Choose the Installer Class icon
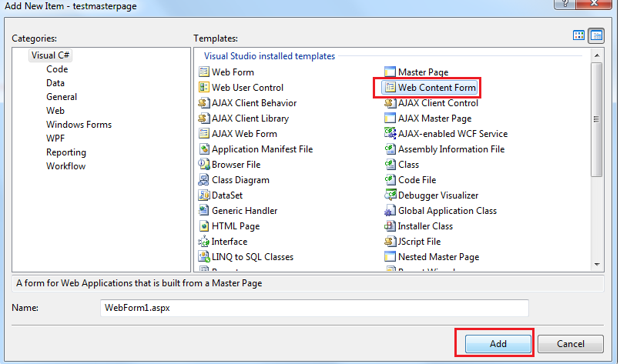The width and height of the screenshot is (620, 364). pyautogui.click(x=390, y=226)
